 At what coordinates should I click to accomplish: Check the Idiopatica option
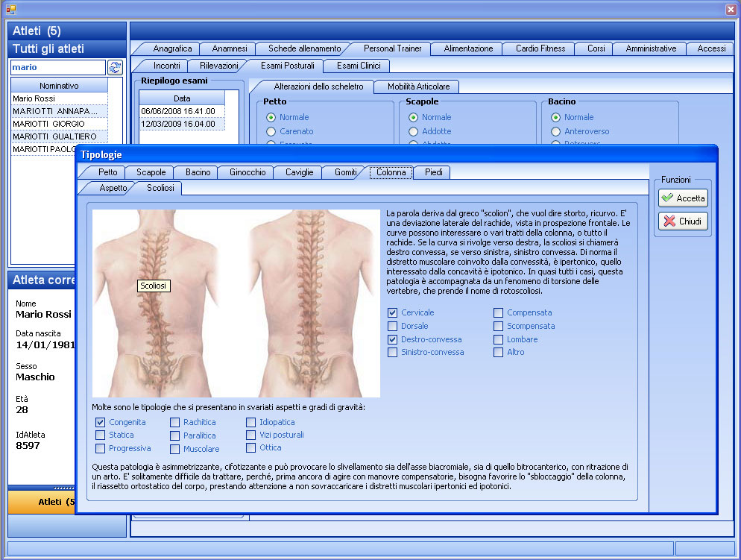coord(251,422)
